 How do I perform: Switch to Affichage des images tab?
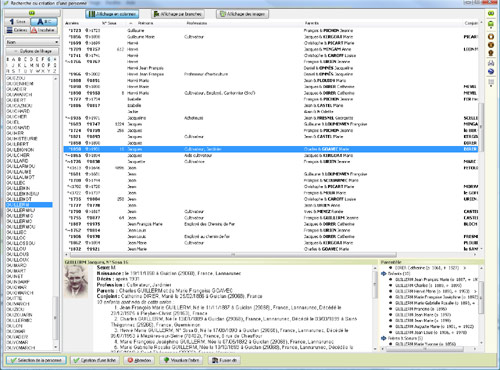click(x=242, y=14)
